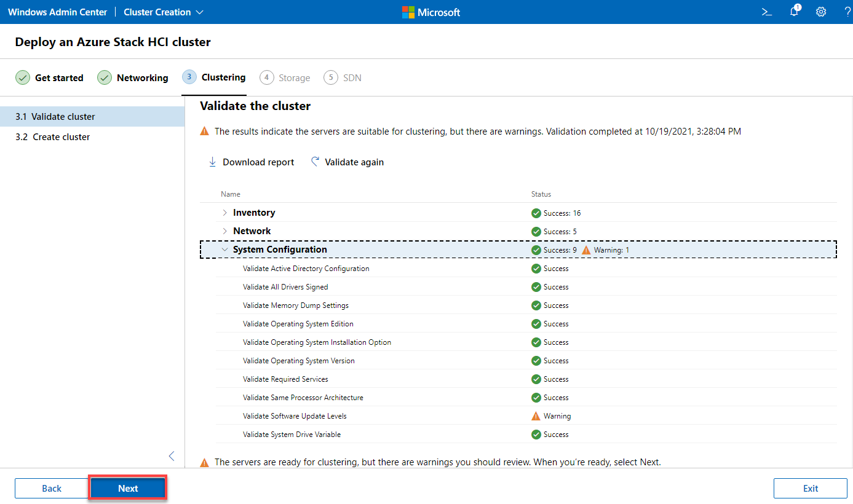Click the success icon for Required Services
Image resolution: width=853 pixels, height=504 pixels.
536,379
